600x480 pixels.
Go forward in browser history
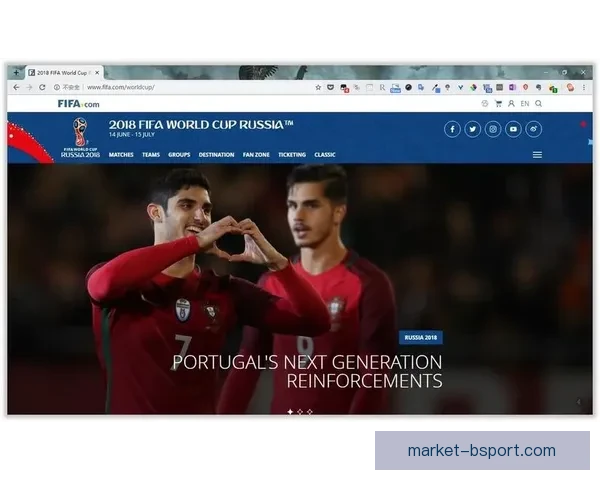[x=29, y=87]
